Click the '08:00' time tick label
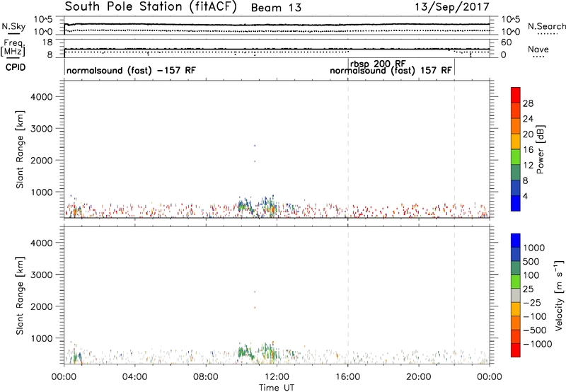This screenshot has height=392, width=566. click(x=206, y=377)
